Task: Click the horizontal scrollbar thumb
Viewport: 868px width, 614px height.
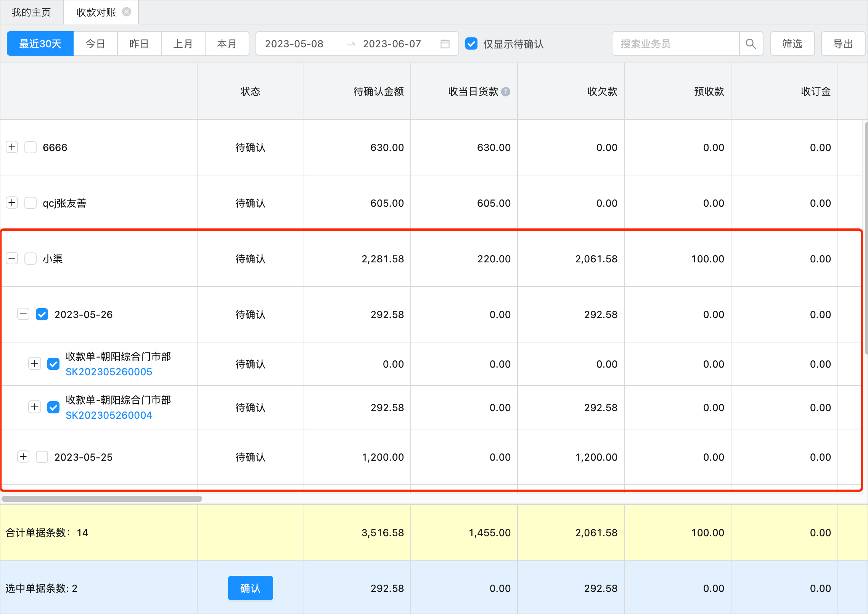Action: pyautogui.click(x=102, y=499)
